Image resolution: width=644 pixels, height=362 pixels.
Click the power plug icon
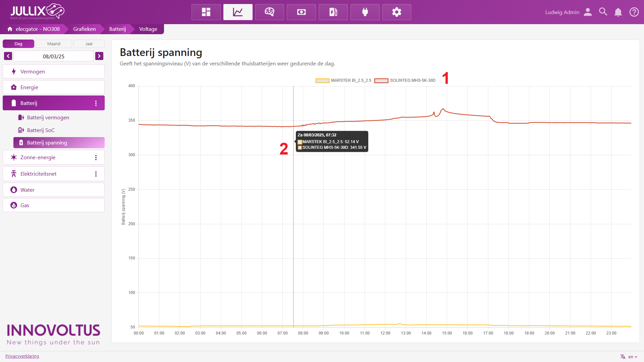(x=365, y=12)
